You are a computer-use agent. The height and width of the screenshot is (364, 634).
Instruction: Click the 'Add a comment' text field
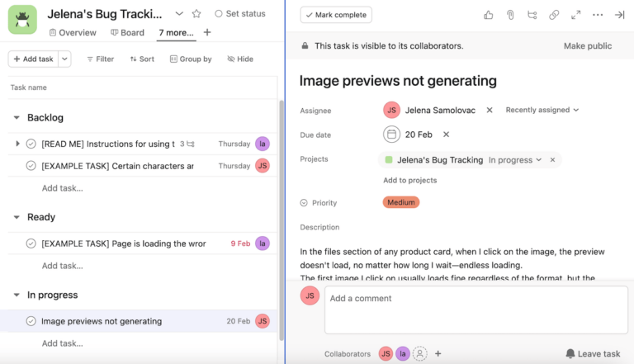point(475,299)
